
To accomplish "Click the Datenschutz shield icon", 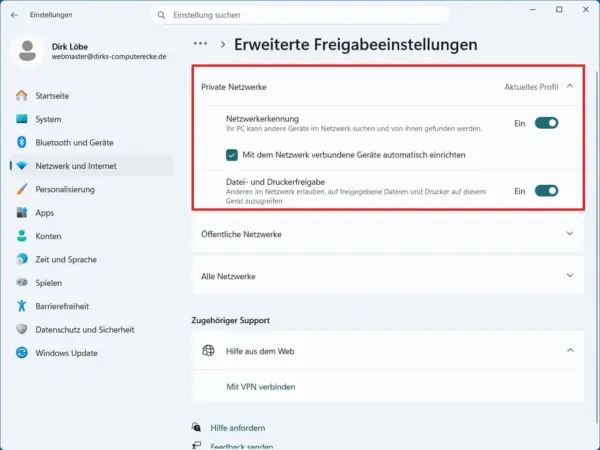I will pyautogui.click(x=22, y=329).
